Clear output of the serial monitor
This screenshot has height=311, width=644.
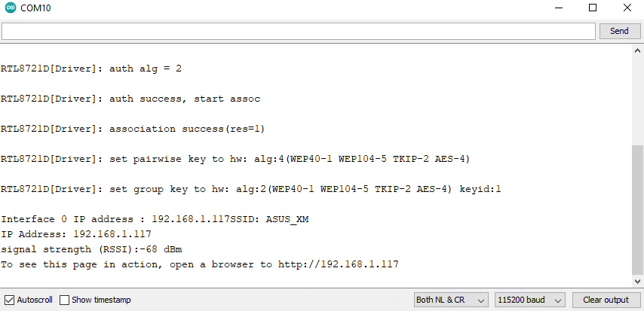click(x=606, y=300)
